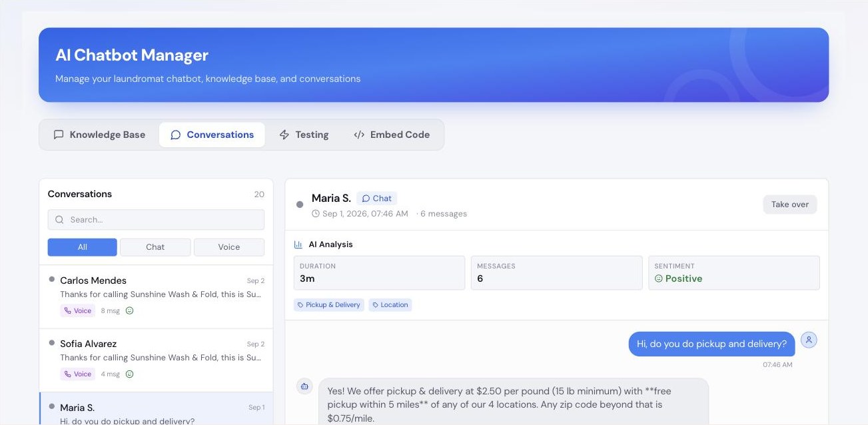868x425 pixels.
Task: Click Sofia Alvarez sentiment smiley icon
Action: coord(129,374)
